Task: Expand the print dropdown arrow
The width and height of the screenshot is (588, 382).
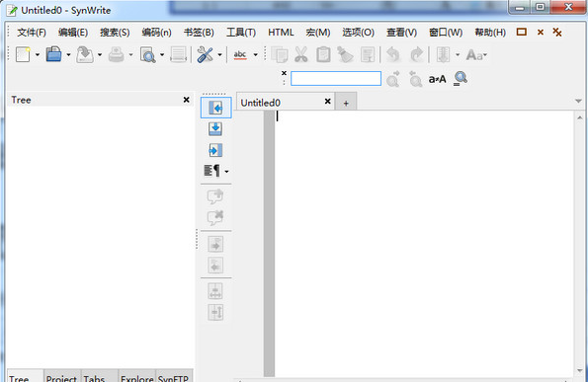Action: tap(130, 55)
